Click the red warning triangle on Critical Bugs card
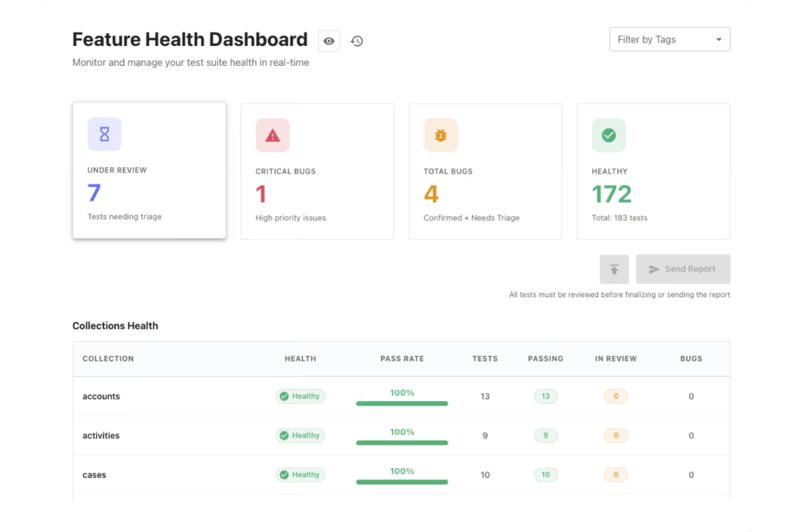The image size is (798, 532). click(272, 135)
